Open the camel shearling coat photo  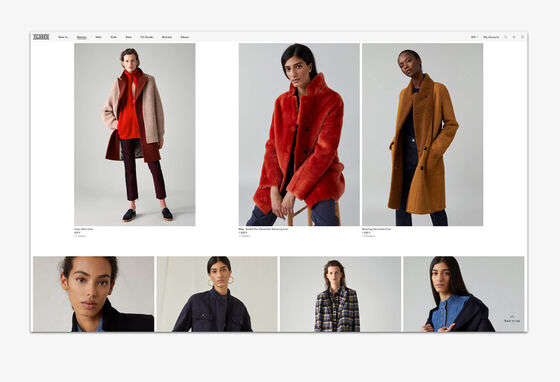click(422, 135)
